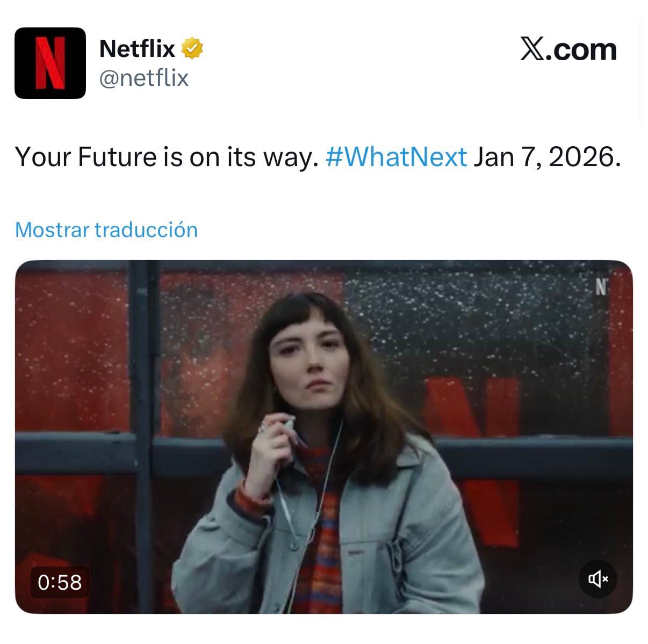Select the "Your Future is on its way" text
Viewport: 648px width, 644px height.
point(163,157)
